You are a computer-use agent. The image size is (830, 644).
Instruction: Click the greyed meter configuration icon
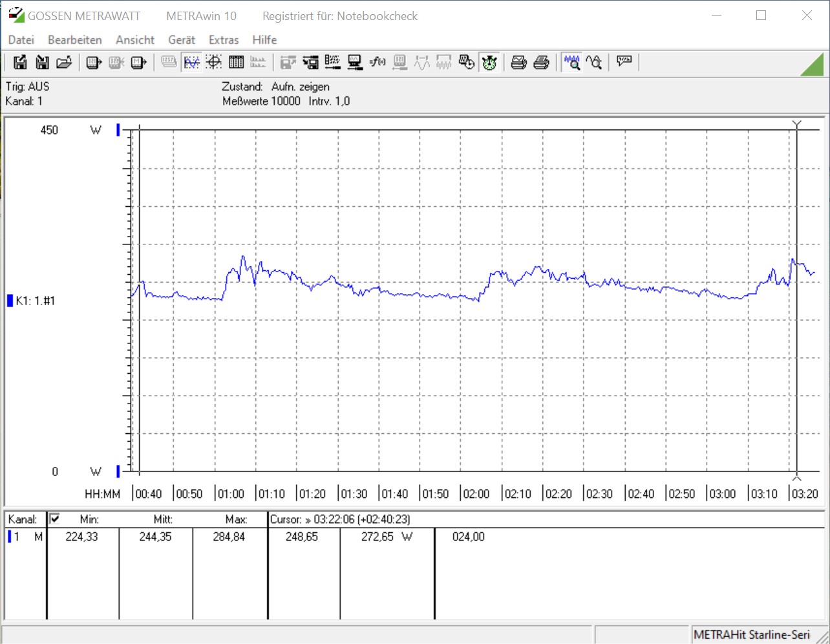point(399,62)
